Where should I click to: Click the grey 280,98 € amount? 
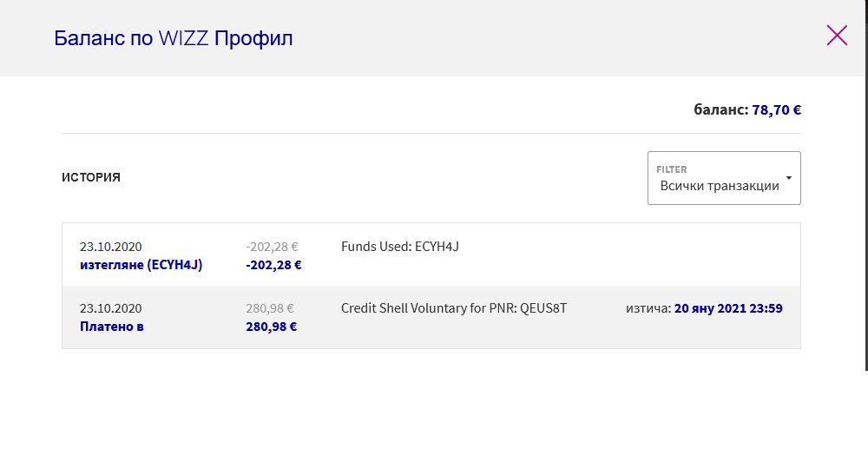point(270,307)
